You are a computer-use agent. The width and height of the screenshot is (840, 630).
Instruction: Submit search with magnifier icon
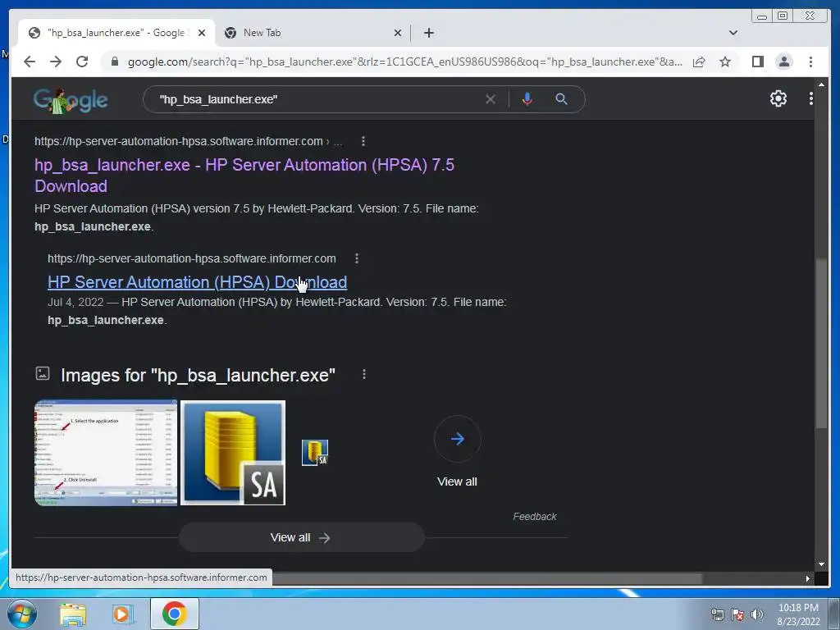(x=561, y=99)
